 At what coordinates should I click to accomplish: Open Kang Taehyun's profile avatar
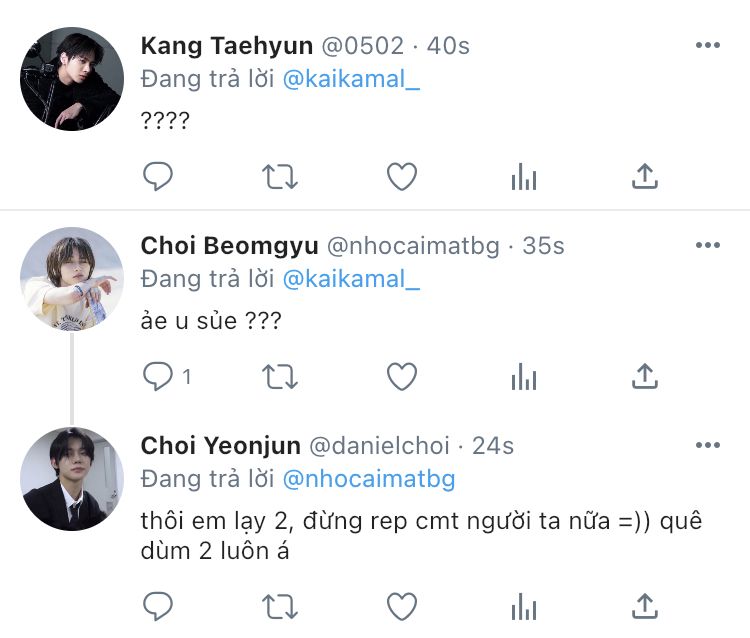point(72,79)
